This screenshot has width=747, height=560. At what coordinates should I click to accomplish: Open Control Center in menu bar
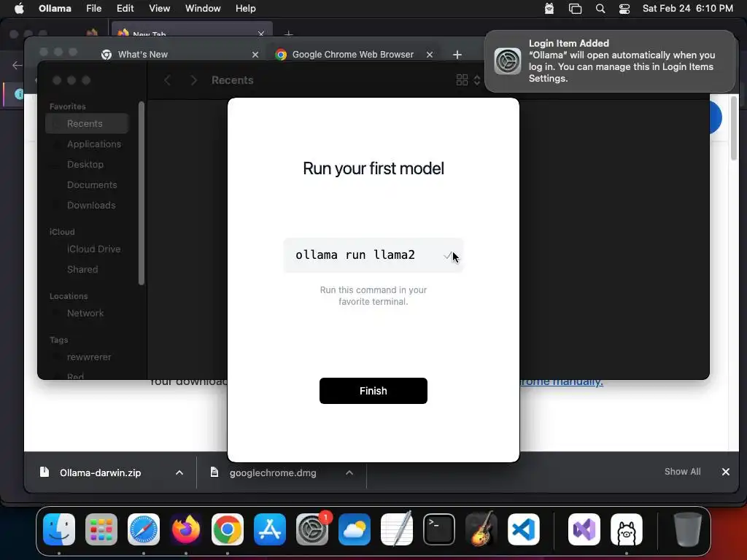click(624, 9)
